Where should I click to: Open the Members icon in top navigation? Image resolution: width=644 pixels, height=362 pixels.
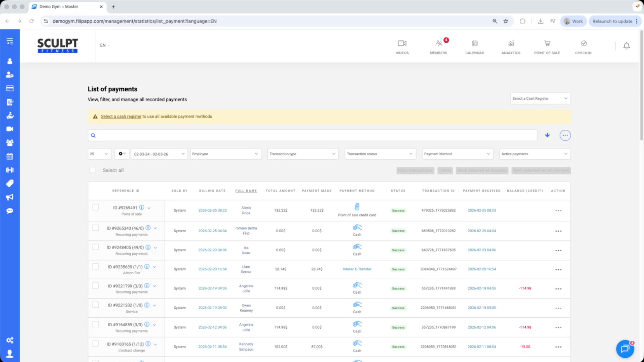(438, 44)
